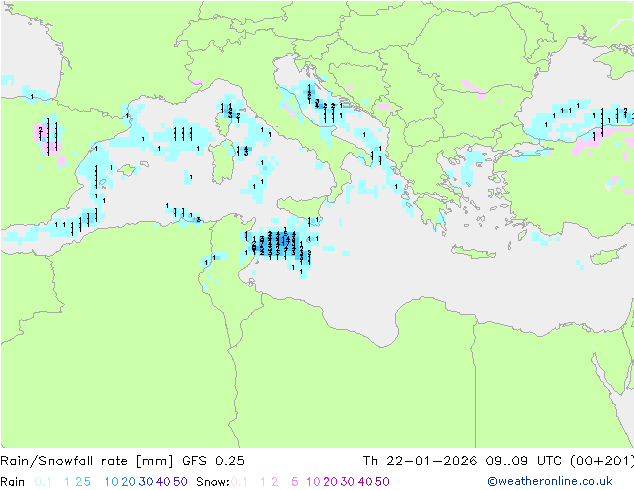Viewport: 634px width, 490px height.
Task: Pick the Snow legend 5 value
Action: [x=295, y=482]
